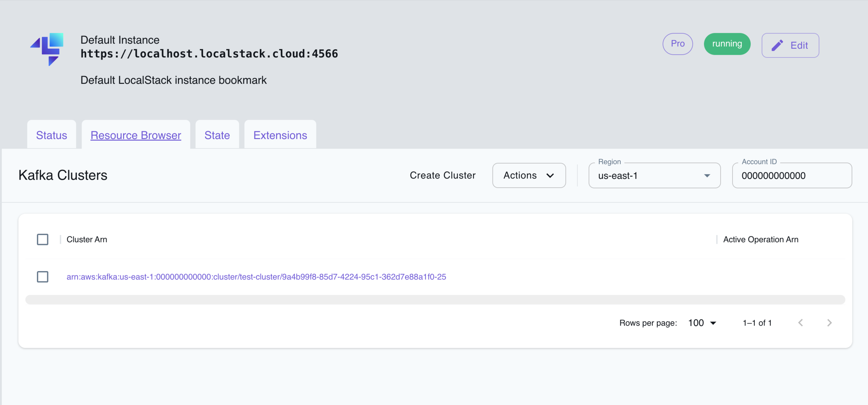
Task: Click the green running status badge
Action: (727, 44)
